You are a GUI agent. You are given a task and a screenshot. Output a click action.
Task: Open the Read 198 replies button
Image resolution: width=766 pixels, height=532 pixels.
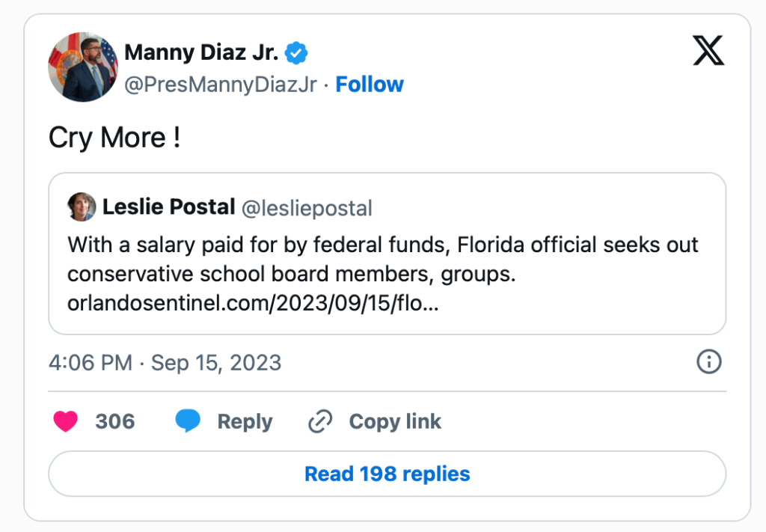click(x=387, y=474)
